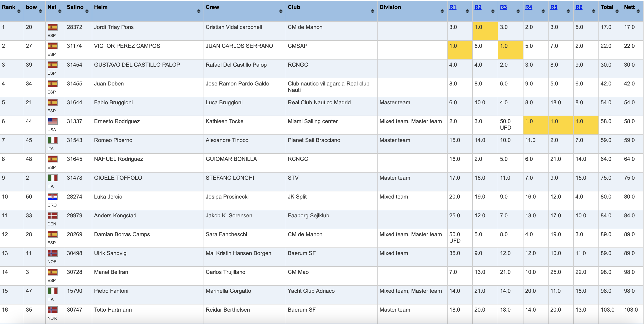This screenshot has height=324, width=644.
Task: Click the sort arrows in the Total column
Action: coord(617,11)
